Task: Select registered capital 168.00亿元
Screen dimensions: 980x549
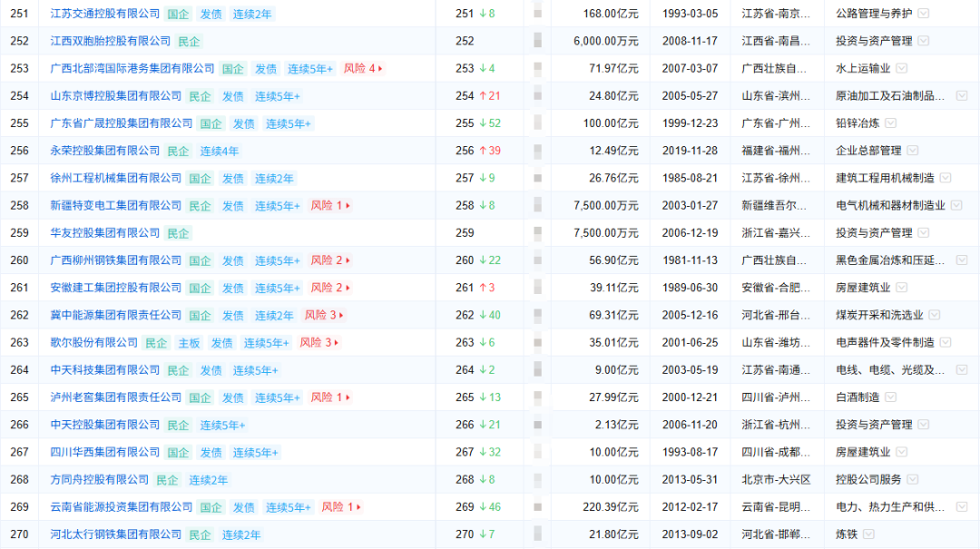Action: 611,13
